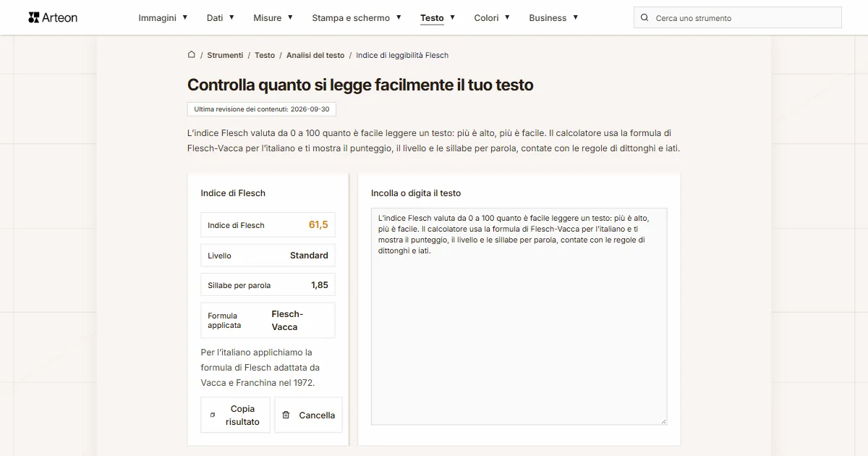Viewport: 868px width, 456px height.
Task: Click the Livello value Standard
Action: pyautogui.click(x=309, y=256)
